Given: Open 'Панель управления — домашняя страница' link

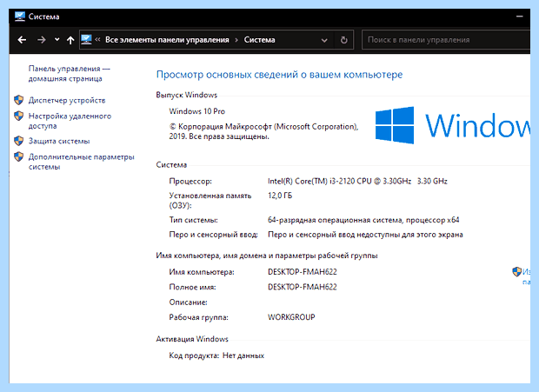Looking at the screenshot, I should coord(69,74).
